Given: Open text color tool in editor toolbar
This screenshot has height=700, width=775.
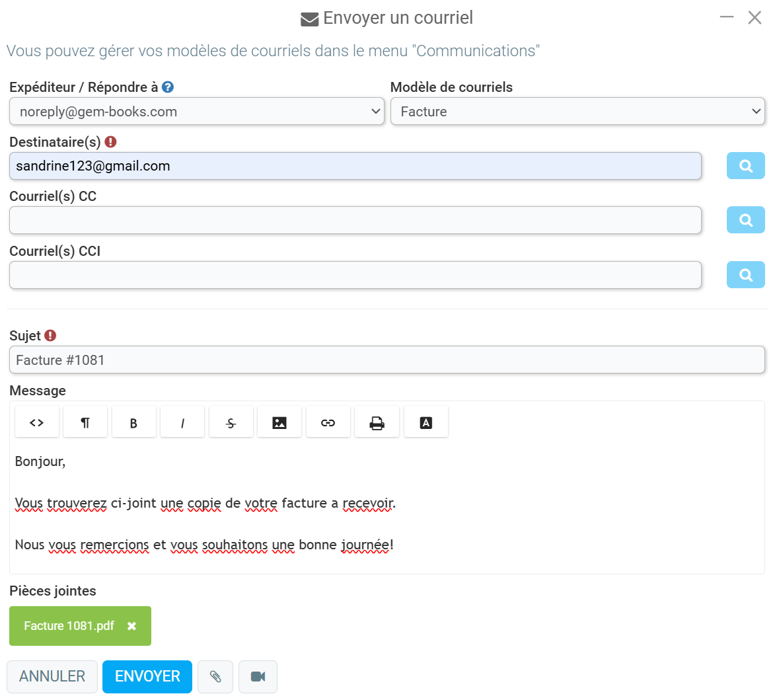Looking at the screenshot, I should [426, 422].
